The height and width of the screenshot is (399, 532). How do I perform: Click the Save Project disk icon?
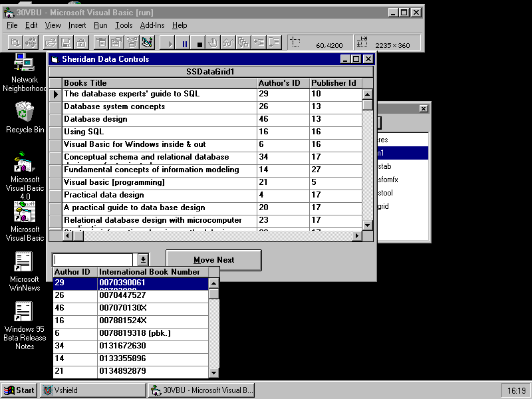(x=66, y=43)
